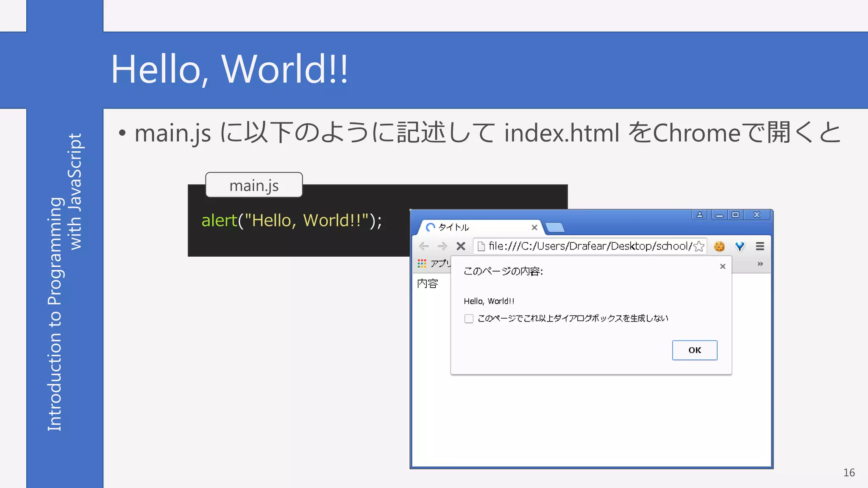Click the このページの内容: dialog heading
The width and height of the screenshot is (868, 488).
click(503, 271)
